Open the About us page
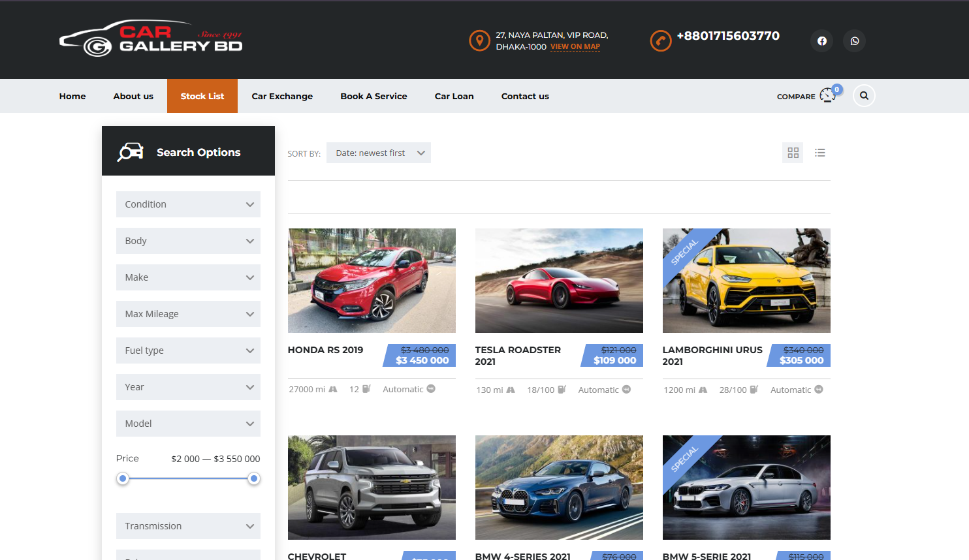The width and height of the screenshot is (969, 560). [x=133, y=96]
